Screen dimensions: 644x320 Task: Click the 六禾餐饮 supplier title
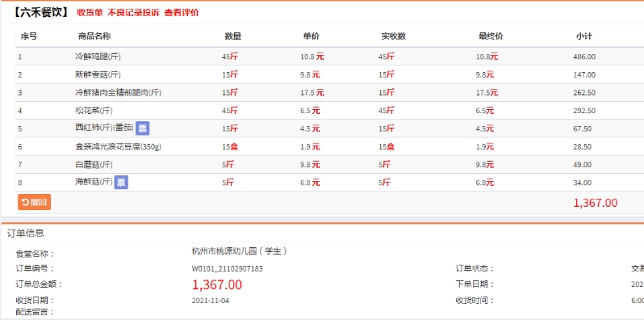(x=40, y=12)
